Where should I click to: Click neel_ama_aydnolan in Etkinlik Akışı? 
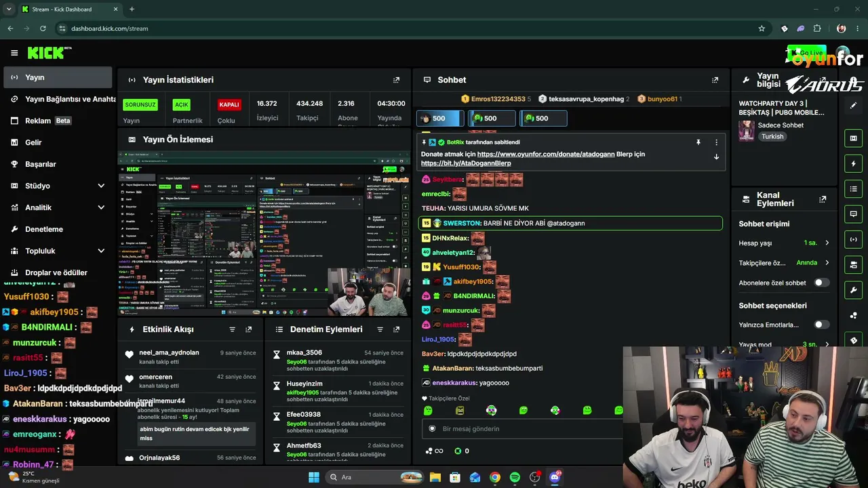169,352
